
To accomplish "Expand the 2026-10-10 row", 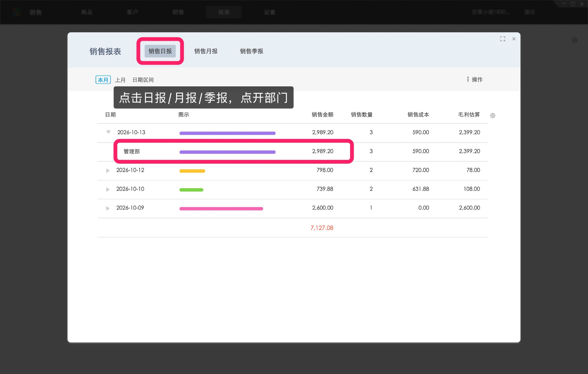I will [x=108, y=189].
